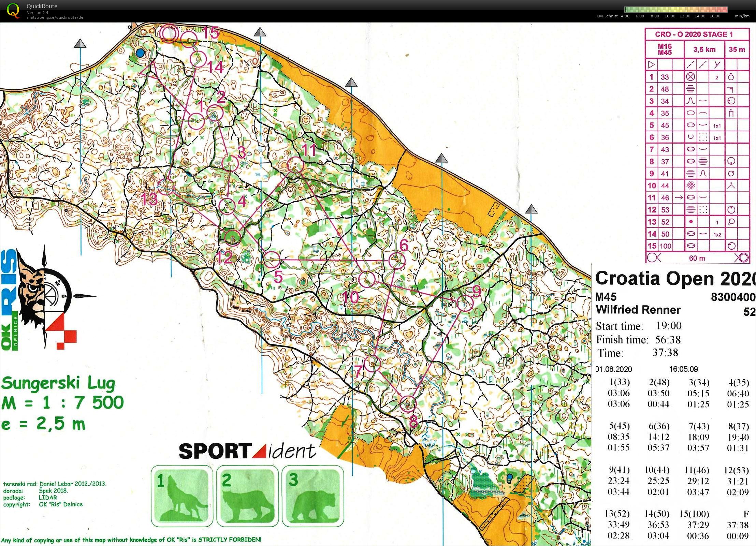This screenshot has width=756, height=546.
Task: Click the bear silhouette icon numbered 3
Action: [313, 496]
